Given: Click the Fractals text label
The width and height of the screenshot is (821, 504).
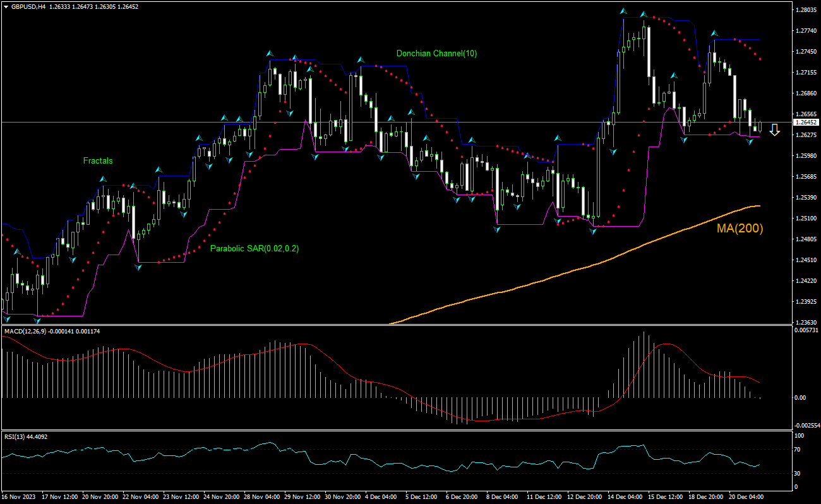Looking at the screenshot, I should pos(99,160).
